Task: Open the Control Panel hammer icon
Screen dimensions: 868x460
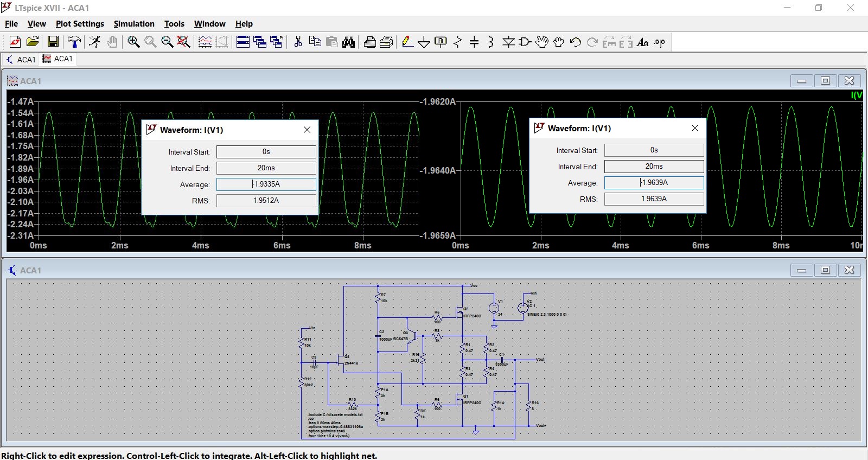Action: [x=74, y=42]
